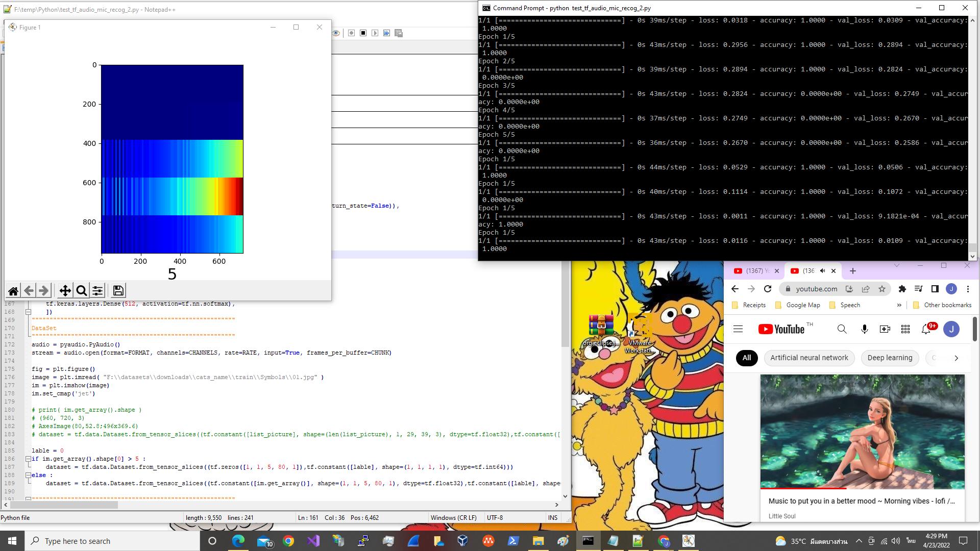Close the first YouTube tab
This screenshot has height=551, width=980.
point(777,271)
